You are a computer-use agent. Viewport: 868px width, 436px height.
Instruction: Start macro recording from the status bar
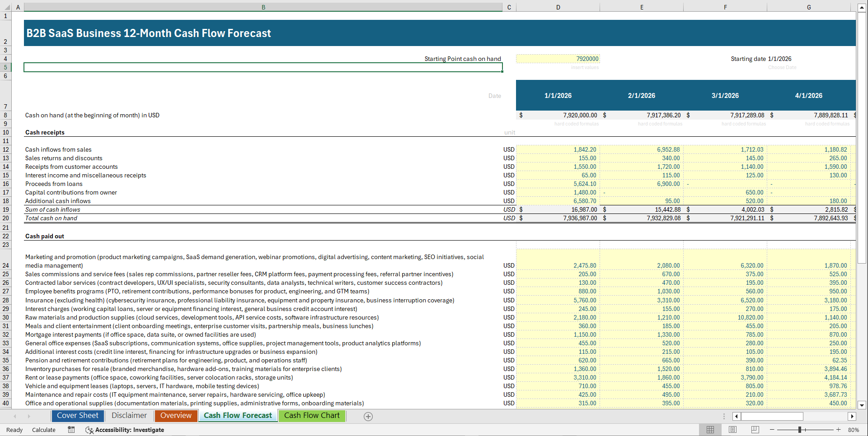point(71,430)
